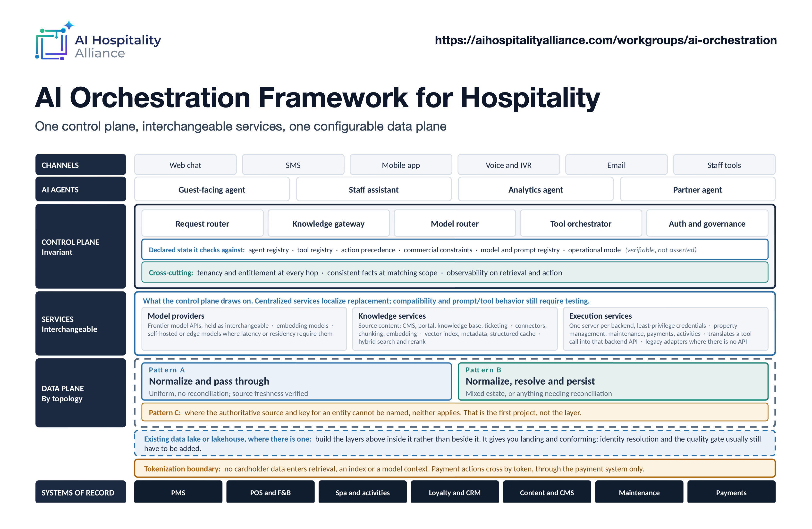Image resolution: width=812 pixels, height=529 pixels.
Task: Select the Email channel box
Action: (617, 165)
